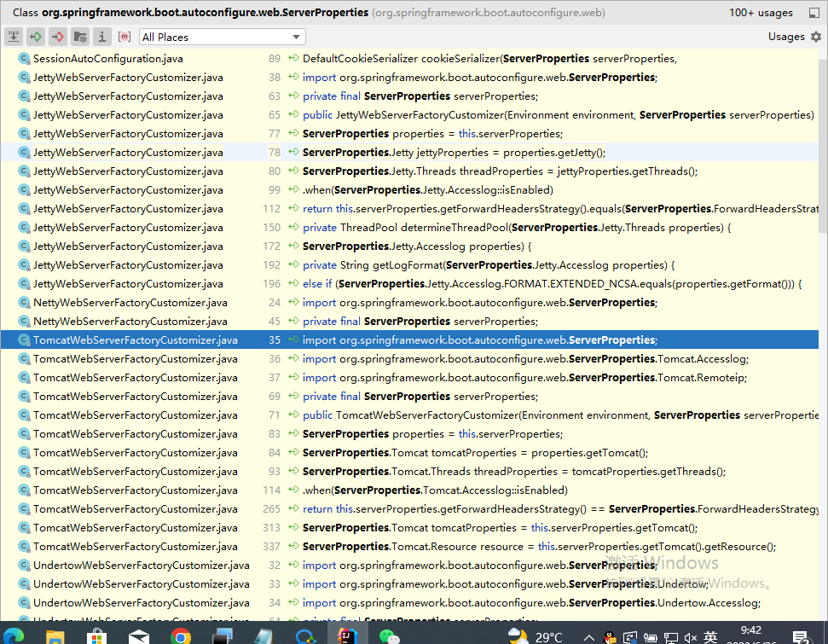The height and width of the screenshot is (644, 828).
Task: Toggle the red-arrow write access filter
Action: 57,37
